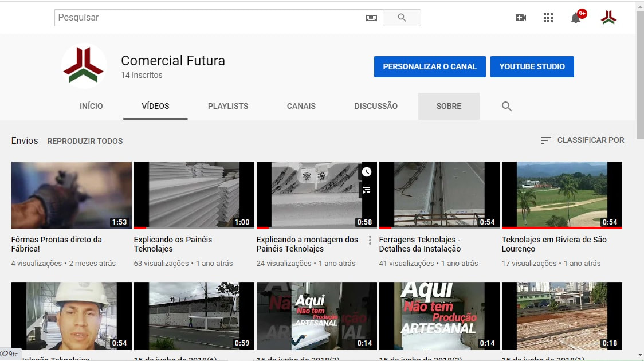Screen dimensions: 644x361
Task: Open YouTube Studio button
Action: [x=532, y=66]
